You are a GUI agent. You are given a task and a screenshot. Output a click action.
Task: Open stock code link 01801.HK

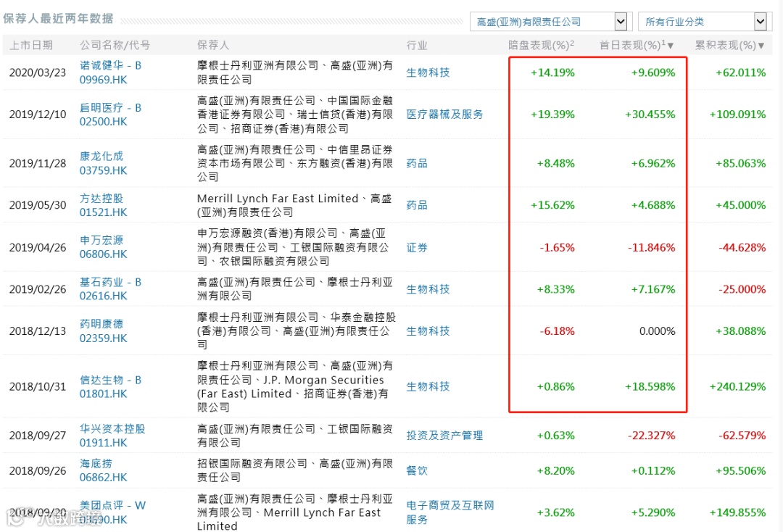click(104, 394)
